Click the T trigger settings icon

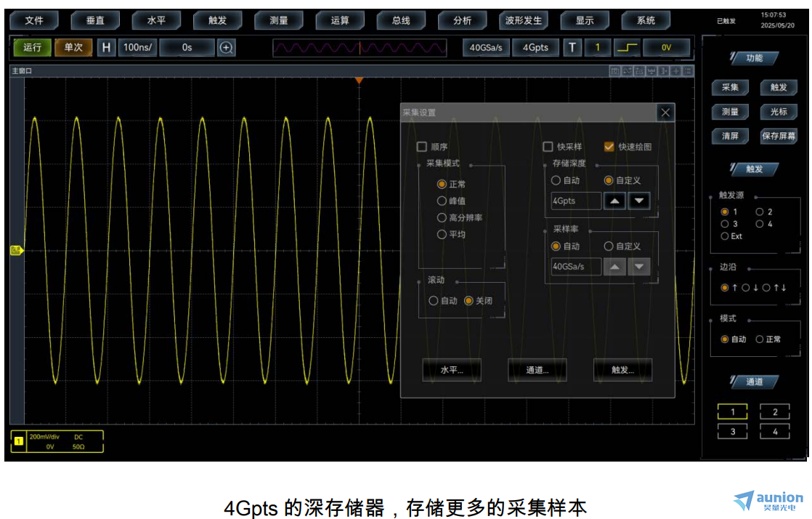[572, 48]
